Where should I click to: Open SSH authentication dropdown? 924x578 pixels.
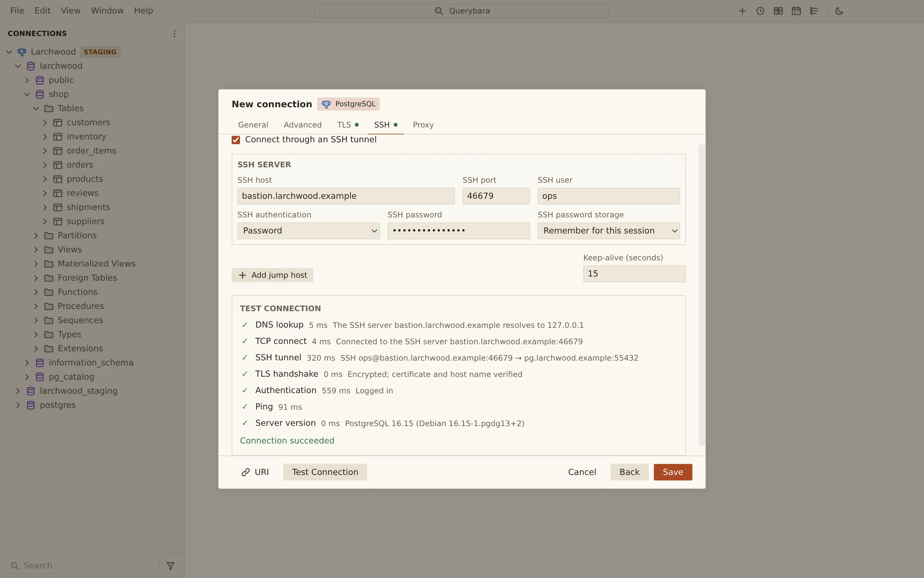point(309,231)
